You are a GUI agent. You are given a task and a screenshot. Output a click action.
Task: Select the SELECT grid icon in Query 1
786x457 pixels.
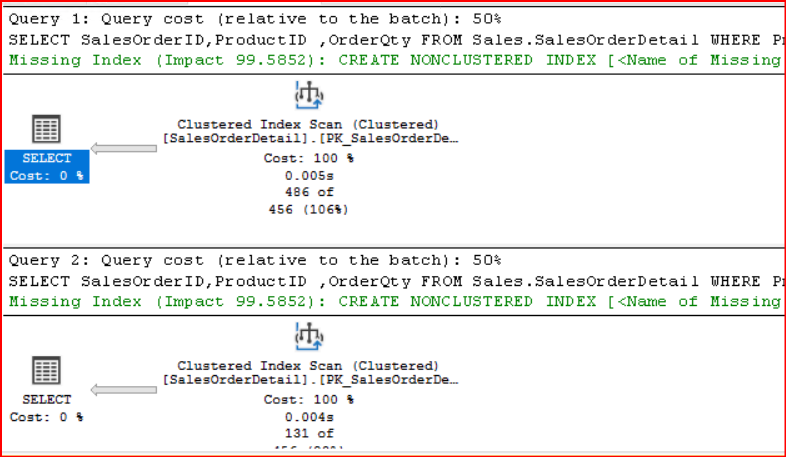47,129
